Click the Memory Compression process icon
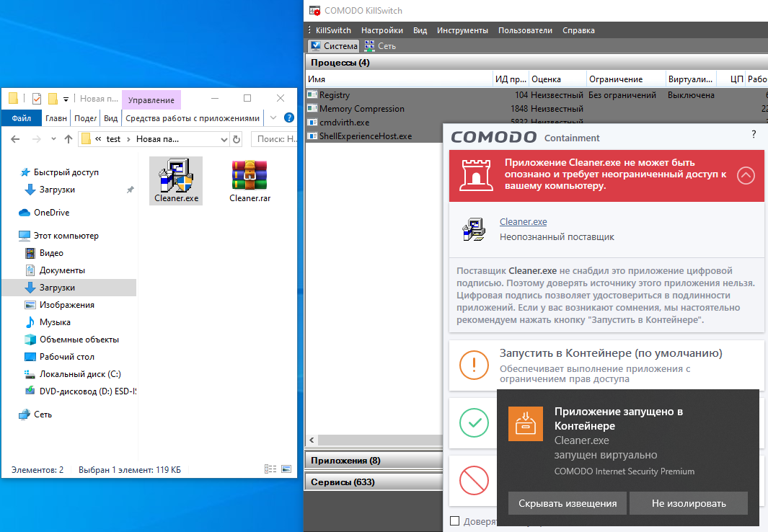This screenshot has width=768, height=532. (312, 108)
